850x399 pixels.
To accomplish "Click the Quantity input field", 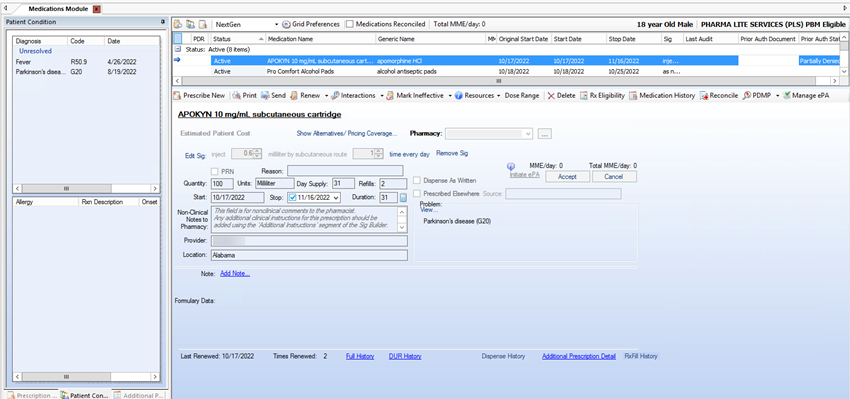I will click(223, 183).
